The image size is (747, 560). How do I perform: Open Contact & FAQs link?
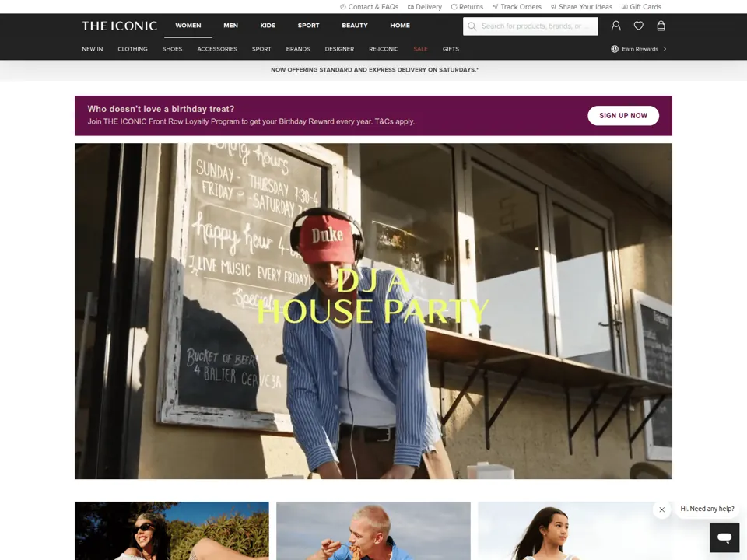369,7
